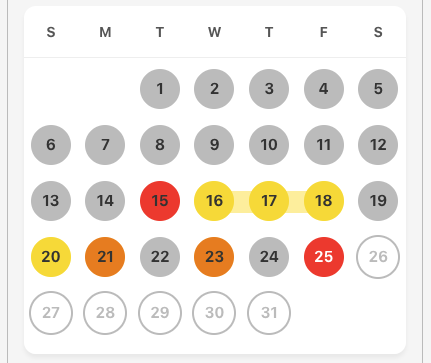Tap the yellow day 20

[x=51, y=257]
